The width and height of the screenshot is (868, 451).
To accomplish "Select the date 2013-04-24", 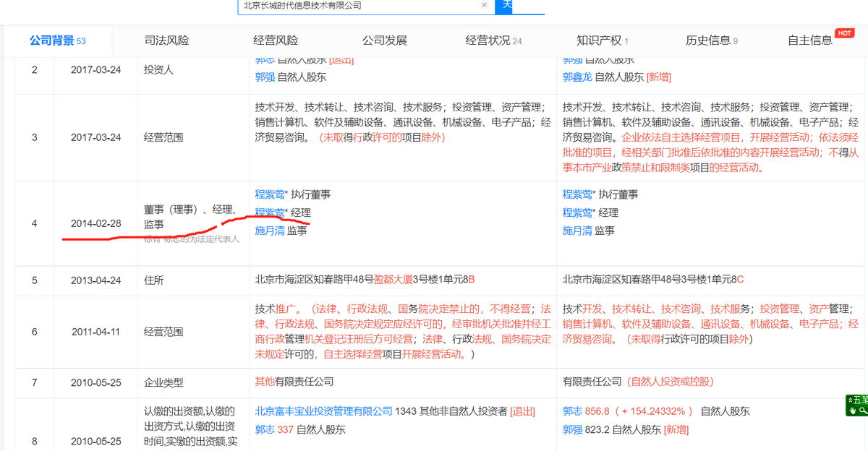I will tap(96, 279).
